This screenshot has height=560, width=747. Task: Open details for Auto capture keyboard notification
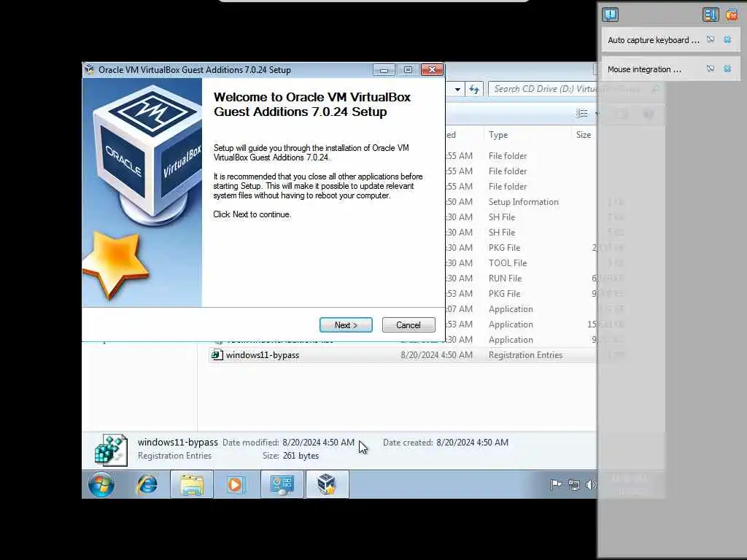click(711, 40)
